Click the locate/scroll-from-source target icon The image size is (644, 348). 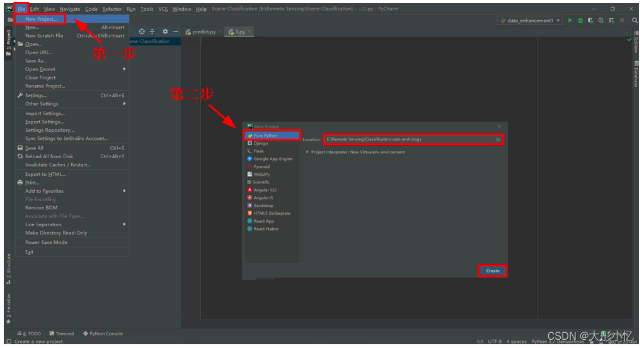[x=142, y=32]
